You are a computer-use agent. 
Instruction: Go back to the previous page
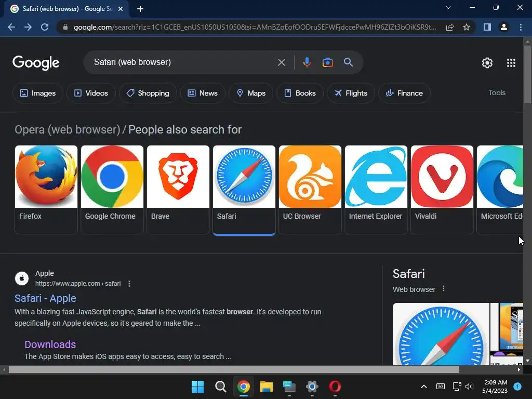click(11, 27)
